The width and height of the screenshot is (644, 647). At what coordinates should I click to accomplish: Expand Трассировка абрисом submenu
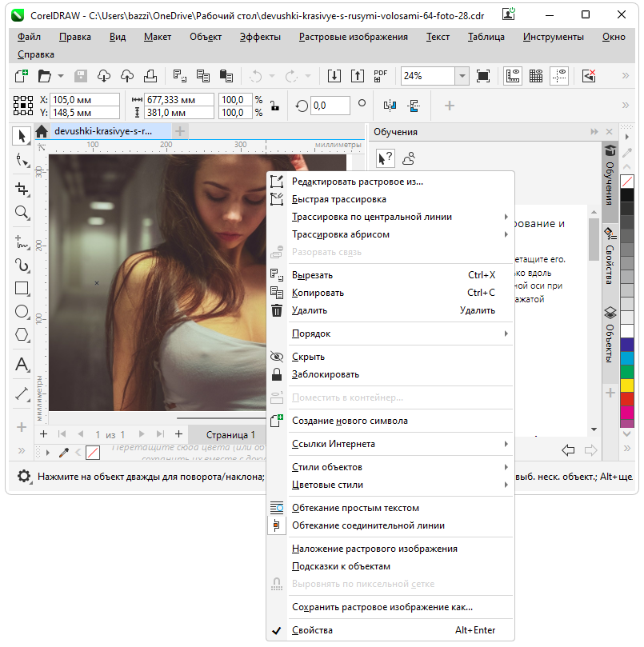(390, 234)
